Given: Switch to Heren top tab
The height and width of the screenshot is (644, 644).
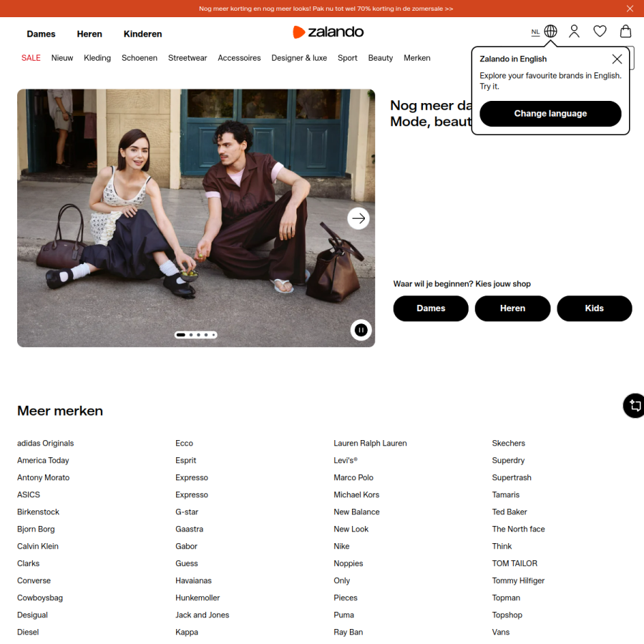Looking at the screenshot, I should 89,34.
